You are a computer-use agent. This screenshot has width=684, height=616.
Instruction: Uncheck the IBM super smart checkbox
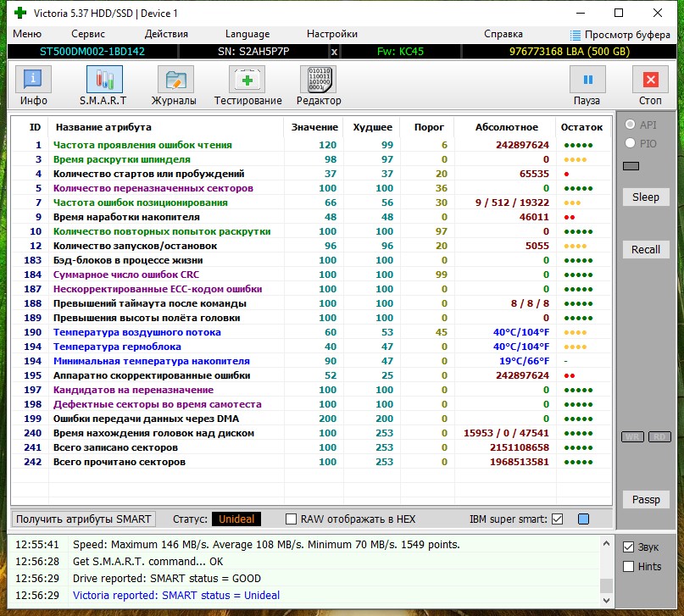click(x=557, y=519)
